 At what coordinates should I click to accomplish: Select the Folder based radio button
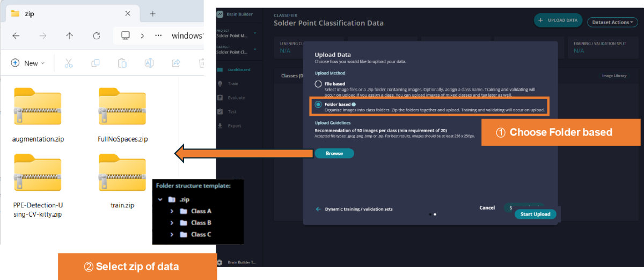(318, 105)
